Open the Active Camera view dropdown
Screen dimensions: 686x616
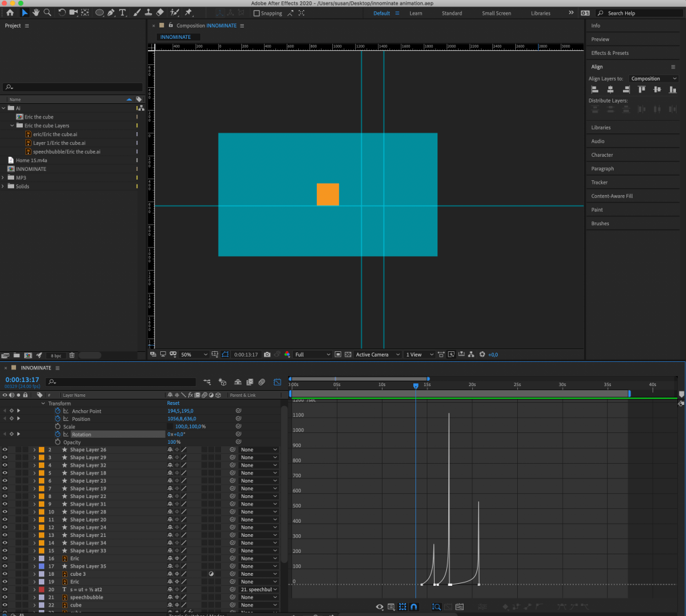click(x=378, y=354)
